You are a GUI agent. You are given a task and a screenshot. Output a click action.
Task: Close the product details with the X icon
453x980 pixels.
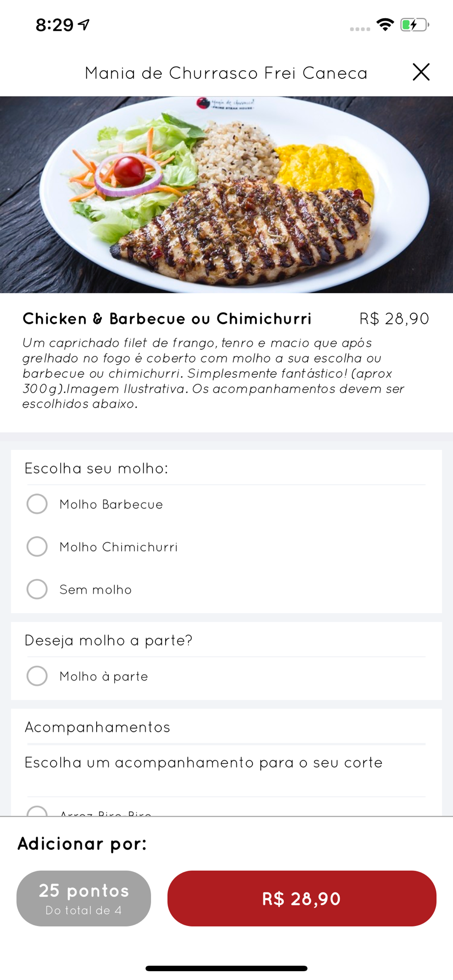421,72
